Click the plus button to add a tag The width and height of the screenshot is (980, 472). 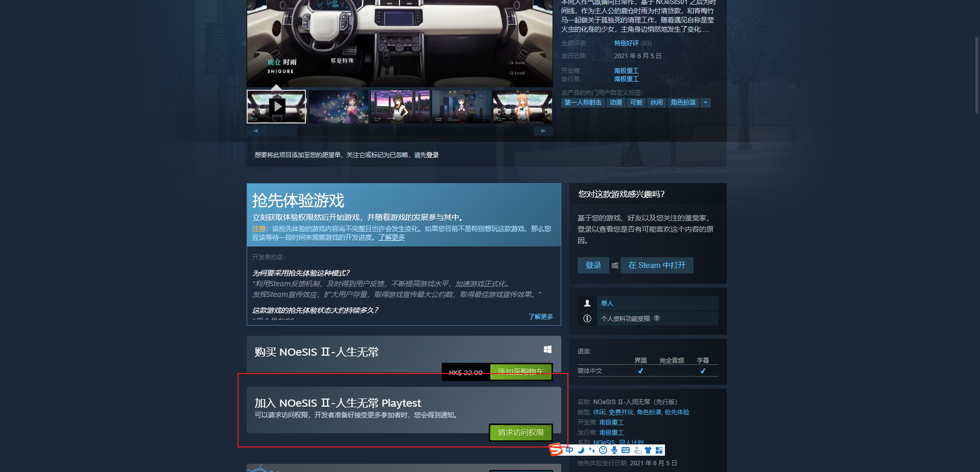point(705,103)
